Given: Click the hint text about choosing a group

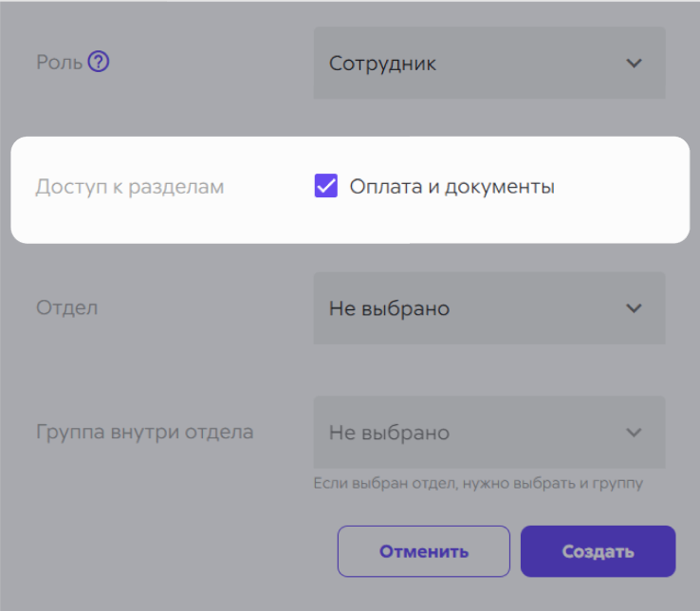Looking at the screenshot, I should [x=478, y=483].
